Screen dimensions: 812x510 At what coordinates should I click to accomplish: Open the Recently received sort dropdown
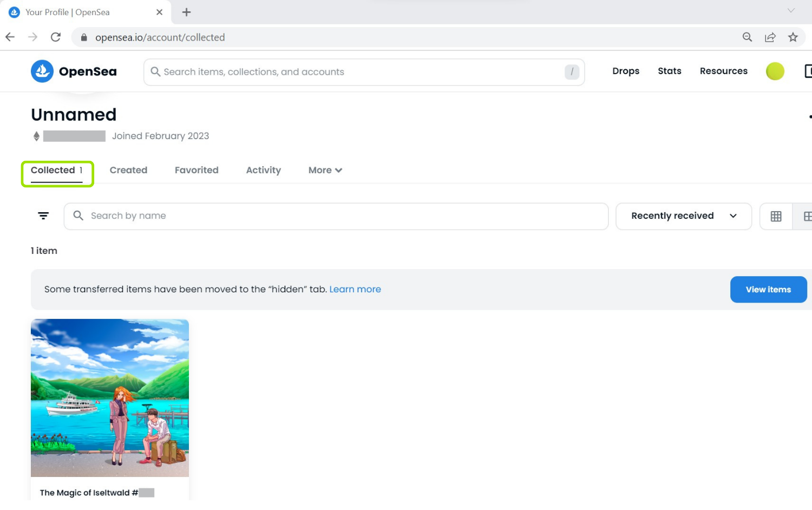click(x=684, y=216)
